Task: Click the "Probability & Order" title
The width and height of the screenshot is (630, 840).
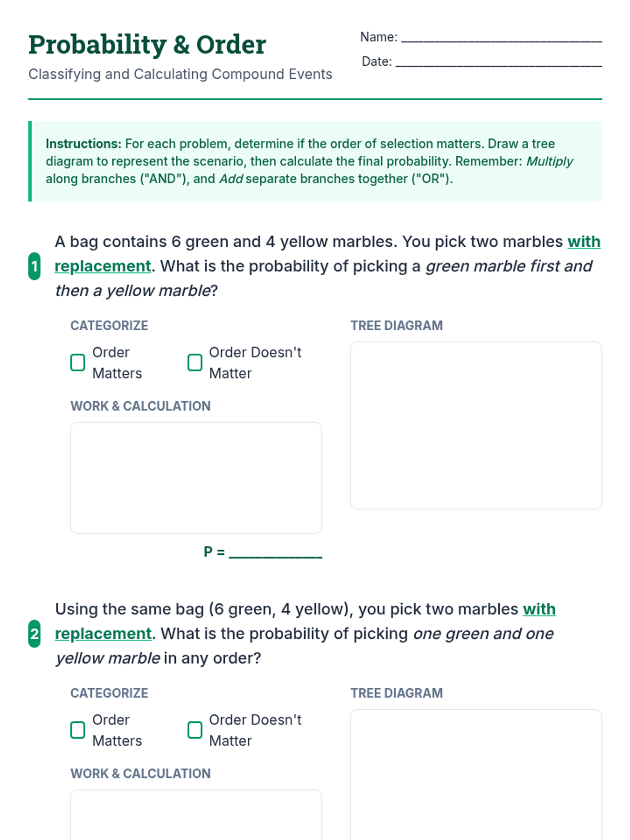Action: point(147,45)
